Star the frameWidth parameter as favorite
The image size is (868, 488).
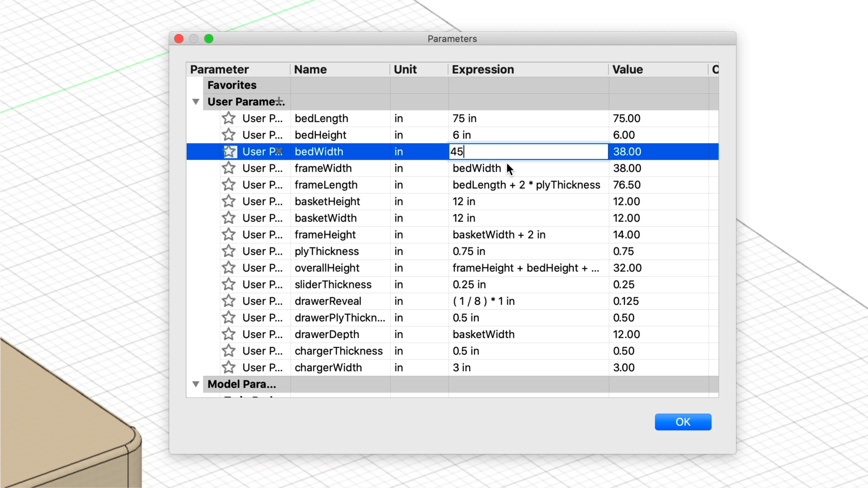click(x=229, y=168)
